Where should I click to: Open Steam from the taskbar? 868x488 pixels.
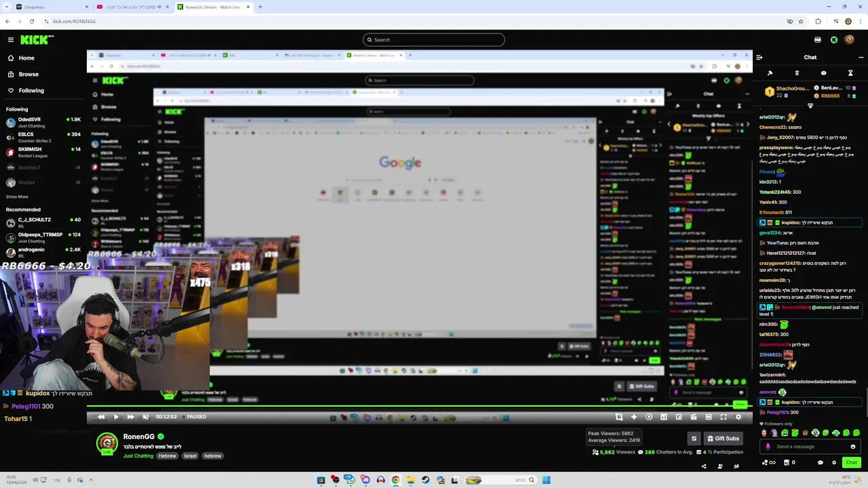[x=425, y=480]
